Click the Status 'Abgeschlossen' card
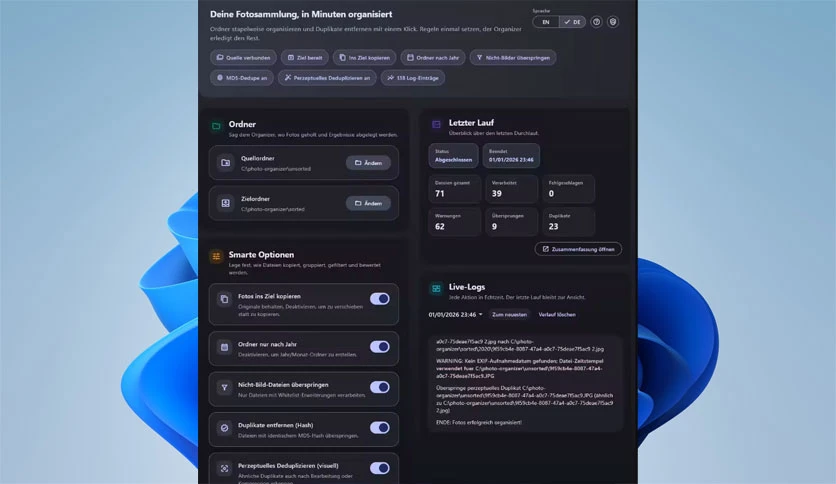Viewport: 836px width, 484px height. [453, 156]
